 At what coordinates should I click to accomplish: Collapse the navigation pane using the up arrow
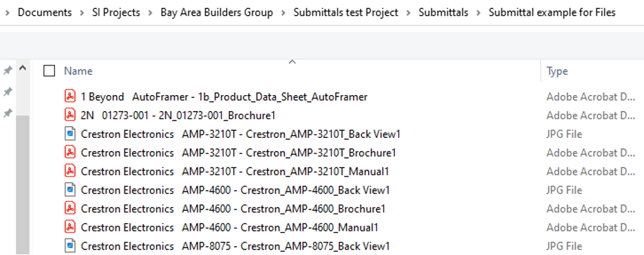tap(23, 68)
